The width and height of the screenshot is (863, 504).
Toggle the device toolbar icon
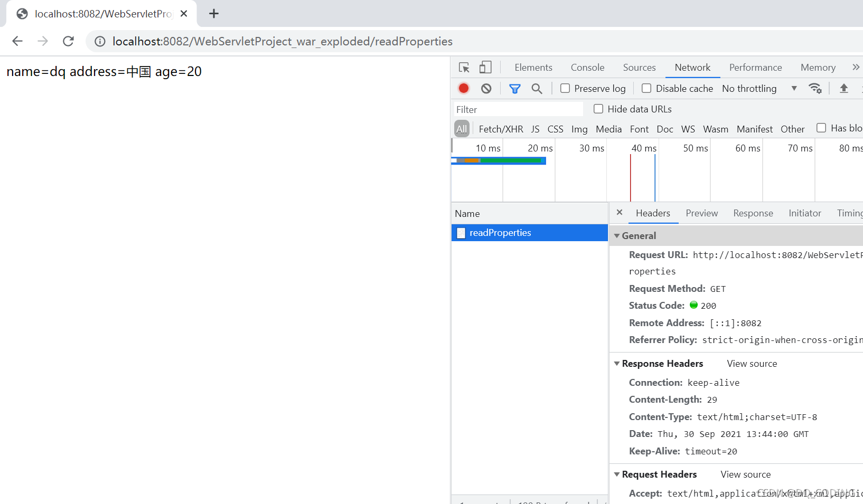pyautogui.click(x=485, y=68)
